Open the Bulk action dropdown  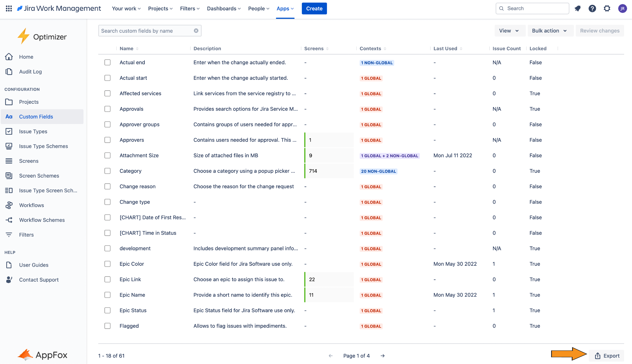click(549, 31)
